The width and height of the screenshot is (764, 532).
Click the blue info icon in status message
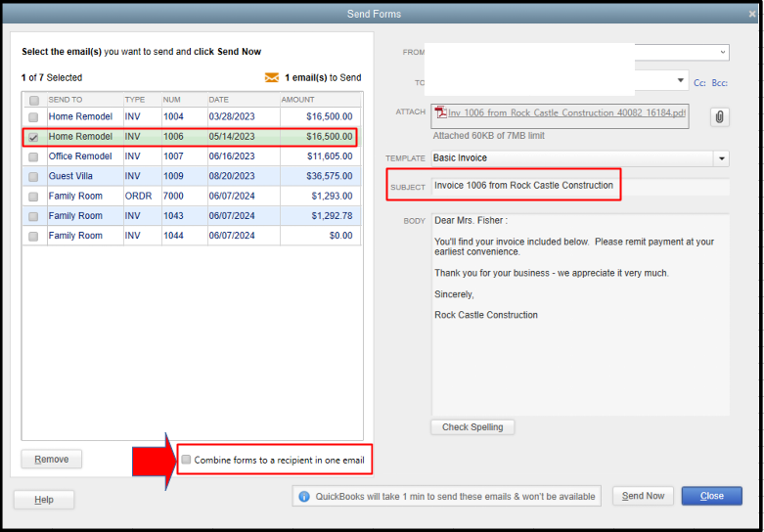pyautogui.click(x=303, y=497)
